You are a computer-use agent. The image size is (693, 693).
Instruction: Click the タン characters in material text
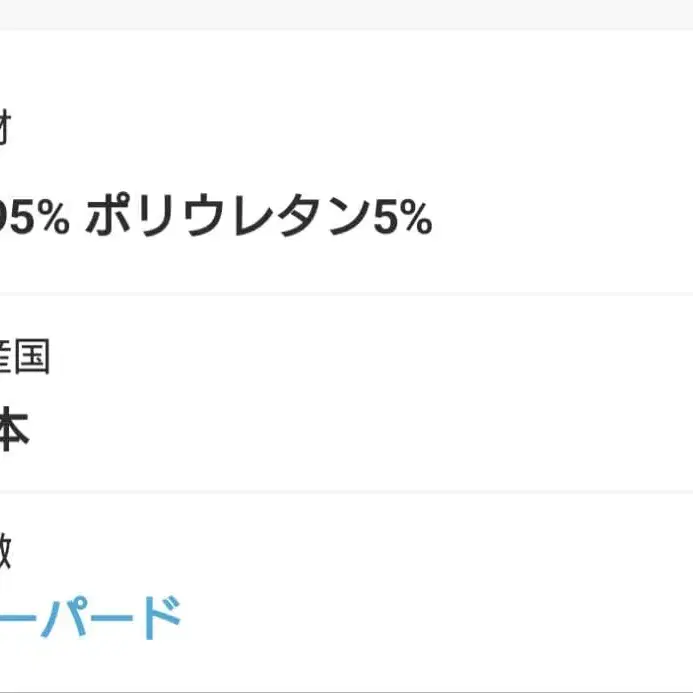click(335, 219)
